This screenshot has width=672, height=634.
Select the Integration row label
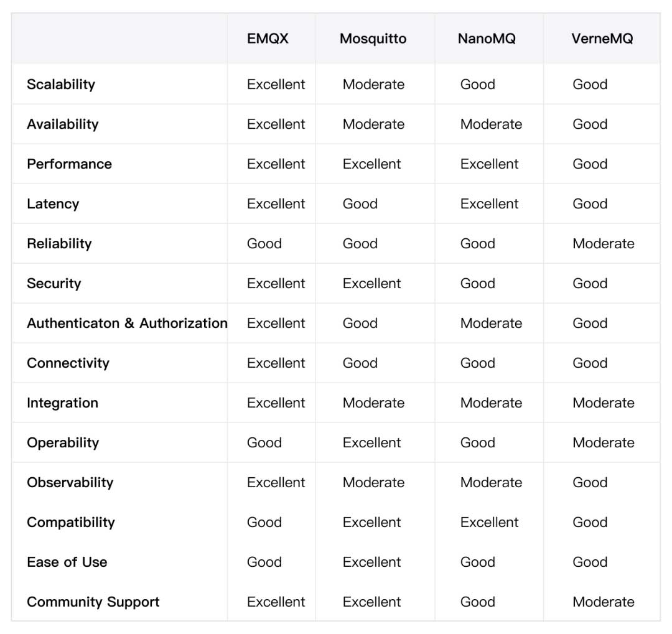[x=62, y=403]
